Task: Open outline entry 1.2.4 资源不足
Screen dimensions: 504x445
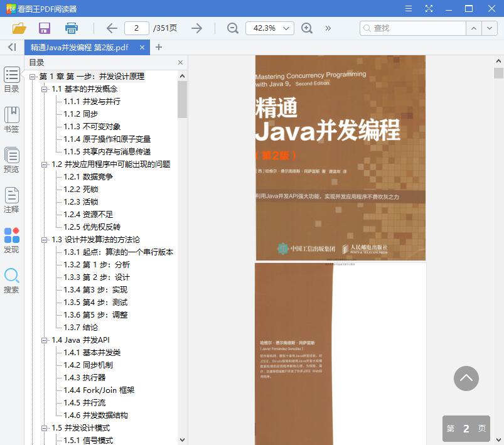Action: [88, 215]
